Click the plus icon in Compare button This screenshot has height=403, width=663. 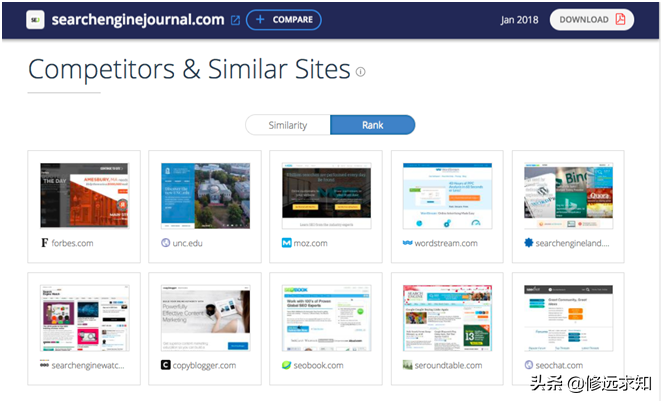point(260,19)
